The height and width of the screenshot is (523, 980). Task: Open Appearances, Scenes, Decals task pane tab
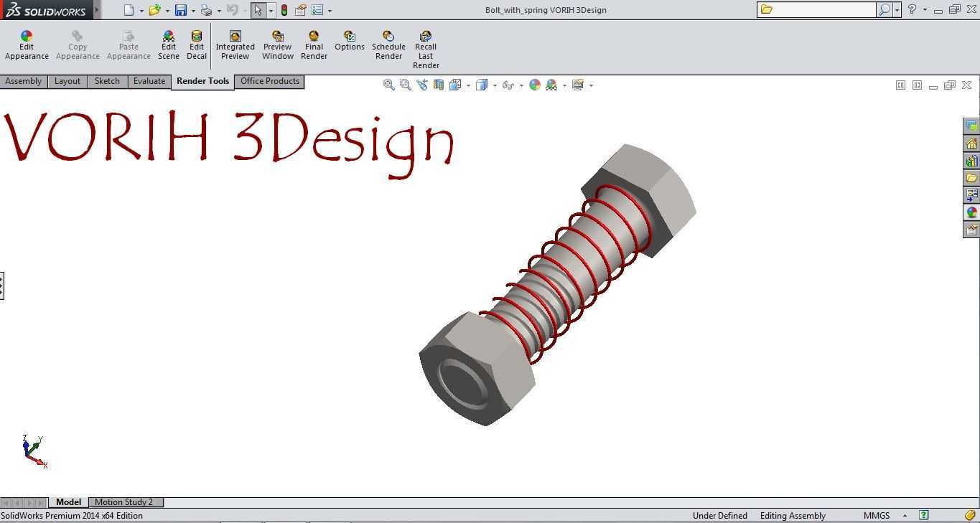[971, 212]
